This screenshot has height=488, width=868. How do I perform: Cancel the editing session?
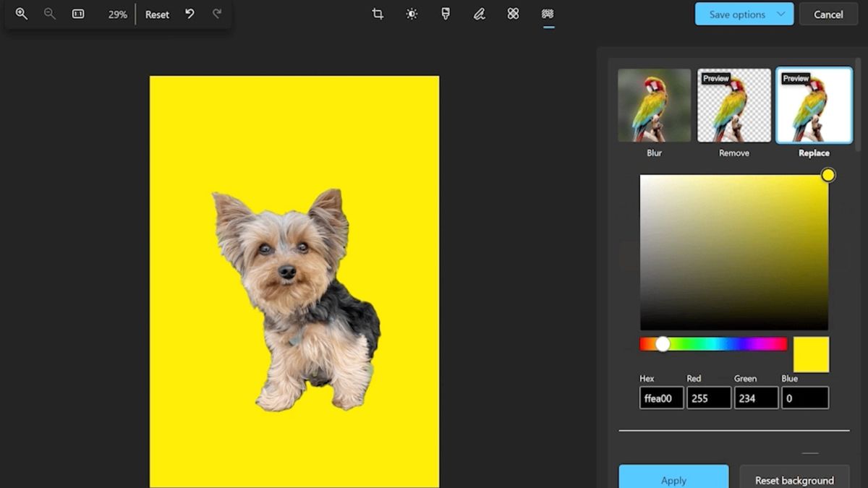pos(828,14)
